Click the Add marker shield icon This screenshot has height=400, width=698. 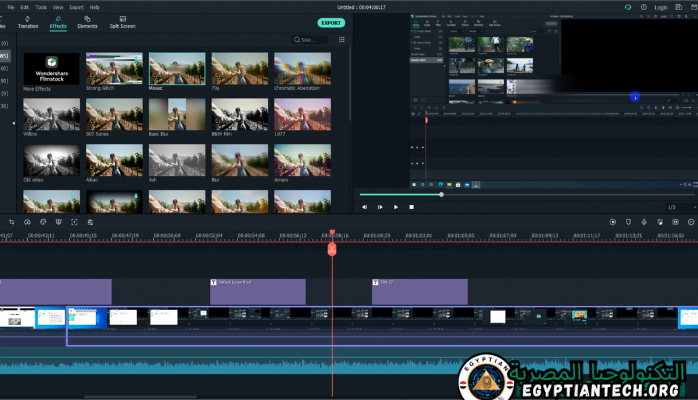click(x=628, y=222)
